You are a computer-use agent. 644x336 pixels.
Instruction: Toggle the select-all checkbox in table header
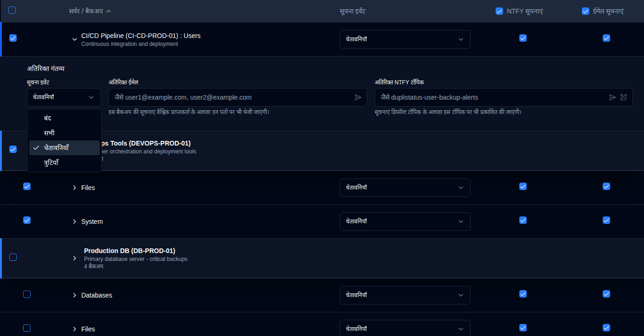[x=12, y=10]
